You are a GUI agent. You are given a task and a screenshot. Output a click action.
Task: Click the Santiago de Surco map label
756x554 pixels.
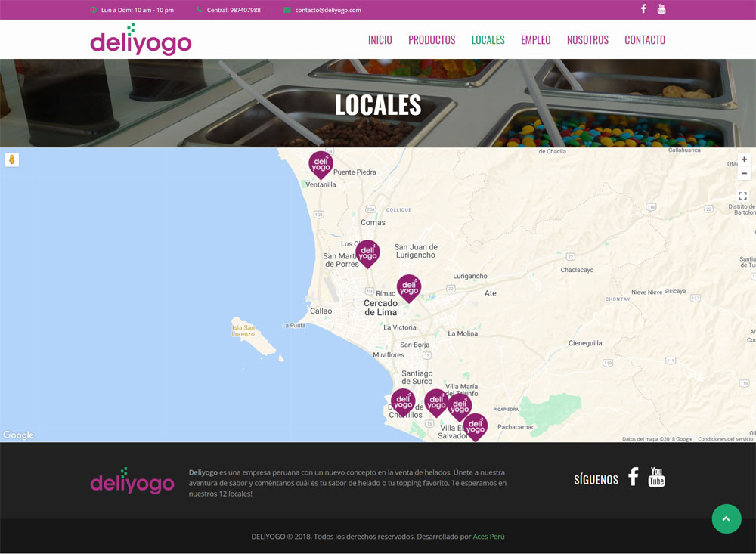pos(417,377)
